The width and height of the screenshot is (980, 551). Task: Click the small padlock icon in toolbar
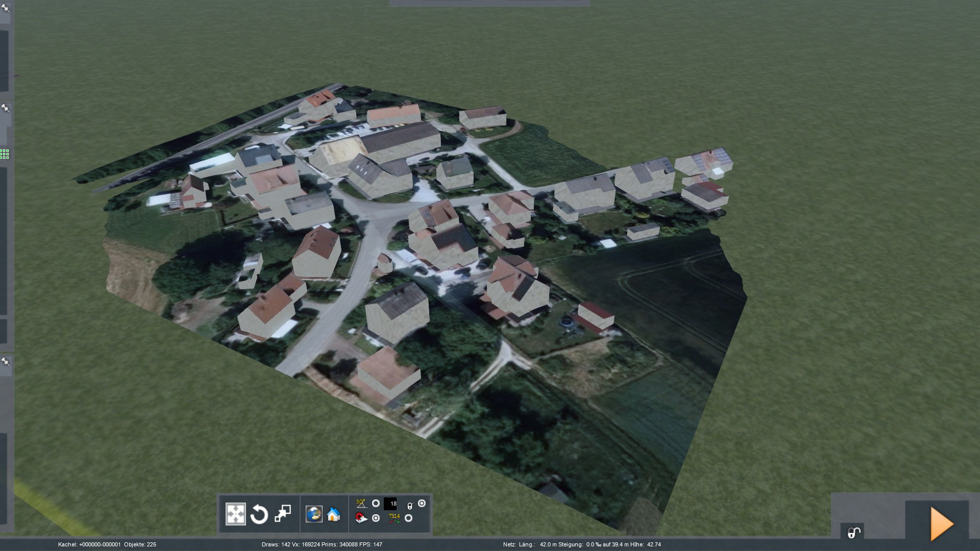(410, 506)
